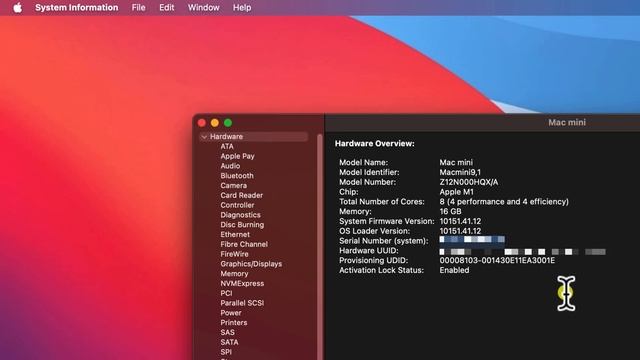Click the Model Name value Mac mini

coord(456,162)
